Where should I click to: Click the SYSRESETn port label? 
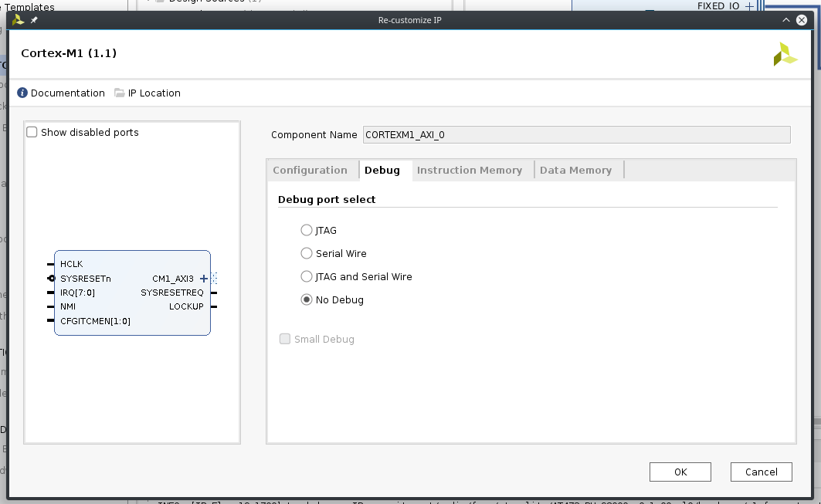[x=86, y=279]
